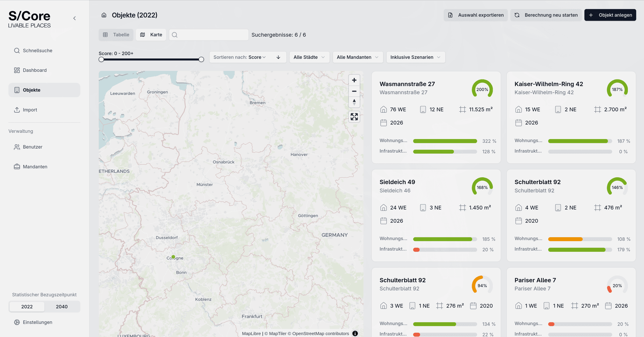Collapse the sidebar with the chevron arrow

[x=74, y=18]
